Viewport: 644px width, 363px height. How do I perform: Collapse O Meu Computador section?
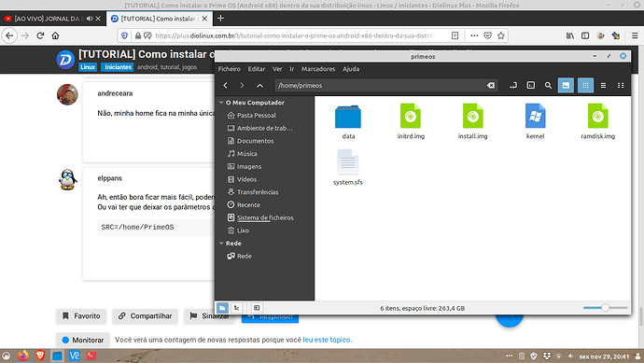point(221,103)
